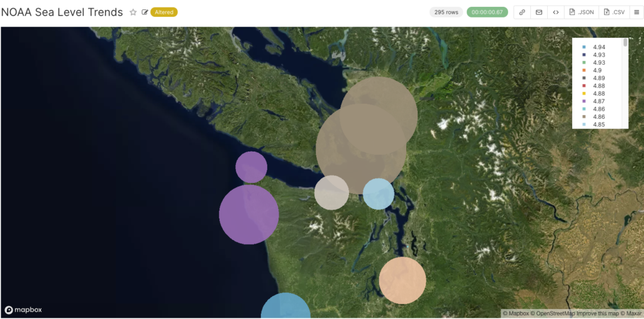Select the blue 4.94 legend swatch
644x319 pixels.
584,47
